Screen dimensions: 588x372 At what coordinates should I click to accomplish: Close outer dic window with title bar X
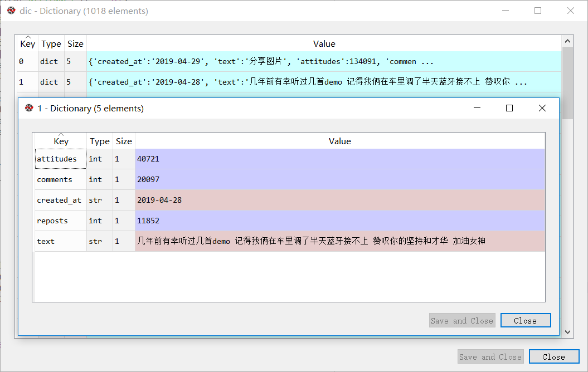coord(571,11)
